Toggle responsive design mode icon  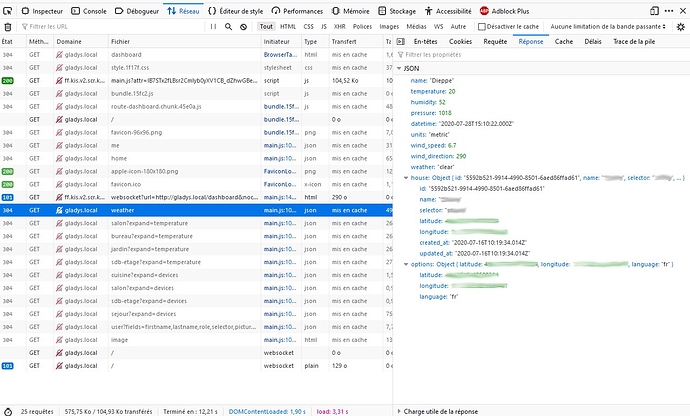click(654, 11)
